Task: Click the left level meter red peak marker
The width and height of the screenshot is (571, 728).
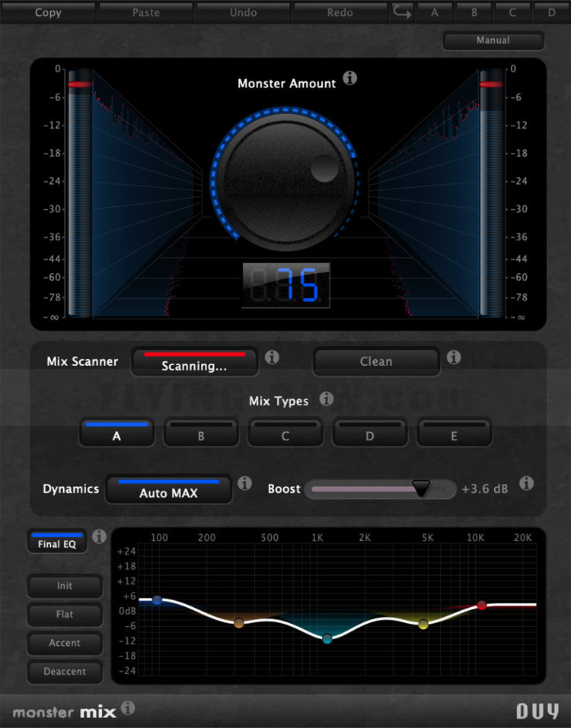Action: click(x=80, y=84)
